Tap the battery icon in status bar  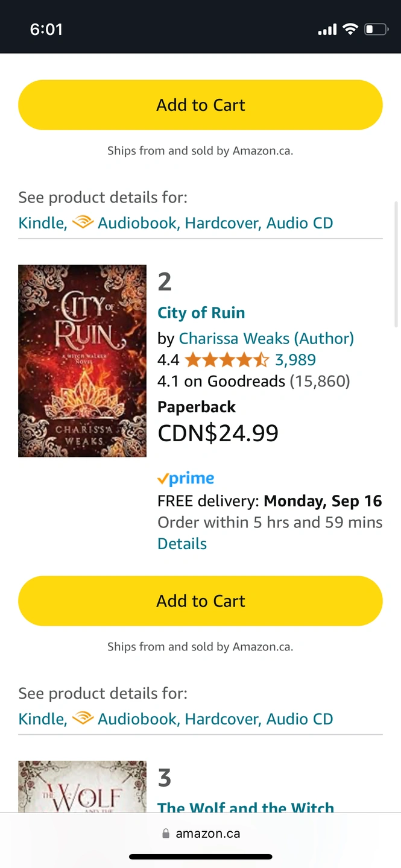376,29
